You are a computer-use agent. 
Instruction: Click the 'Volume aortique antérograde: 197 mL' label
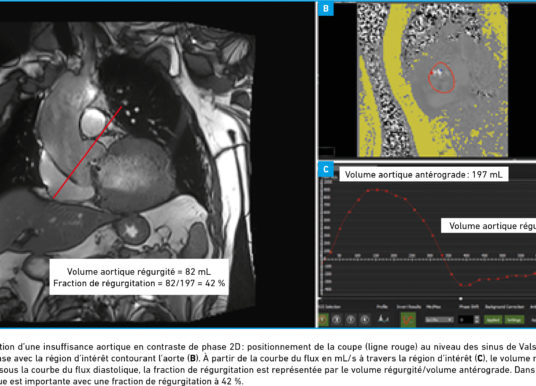tap(424, 174)
